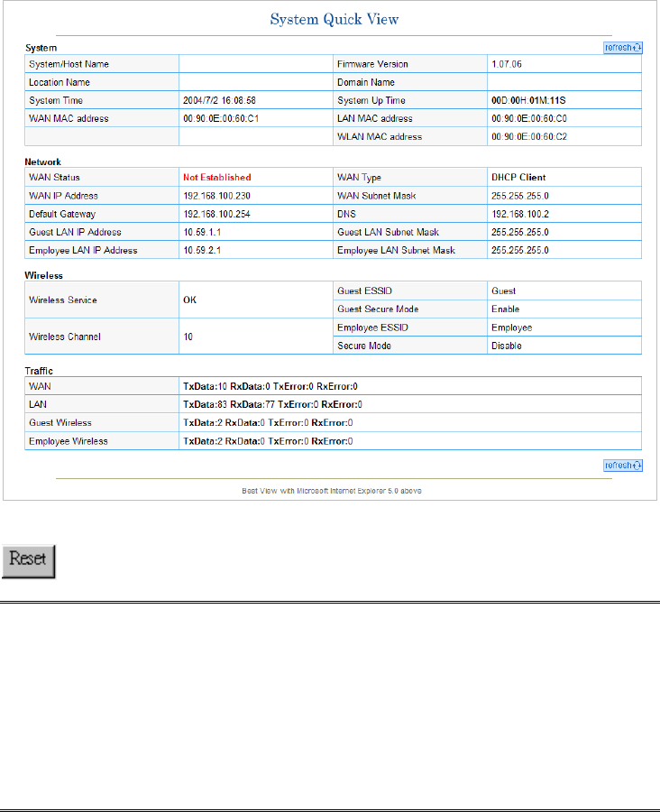
Task: Click DNS value 192.168.100.2
Action: [x=520, y=214]
